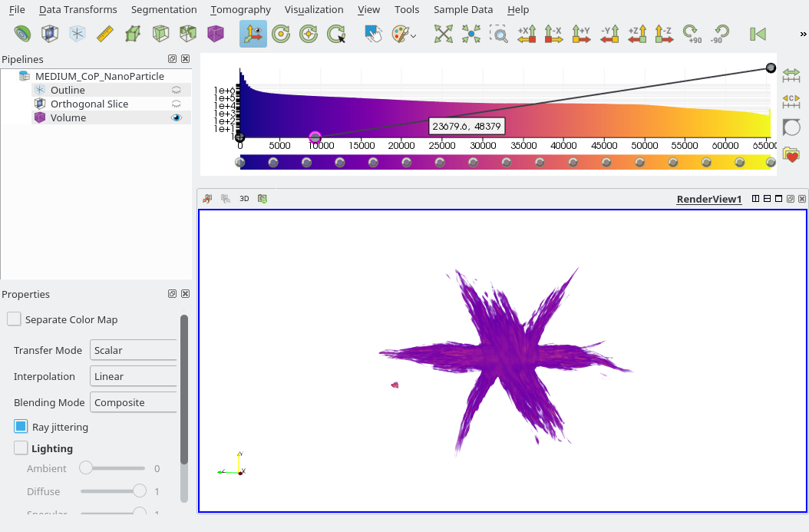Screen dimensions: 809x532
Task: Toggle the 3D interaction mode button
Action: (x=244, y=199)
